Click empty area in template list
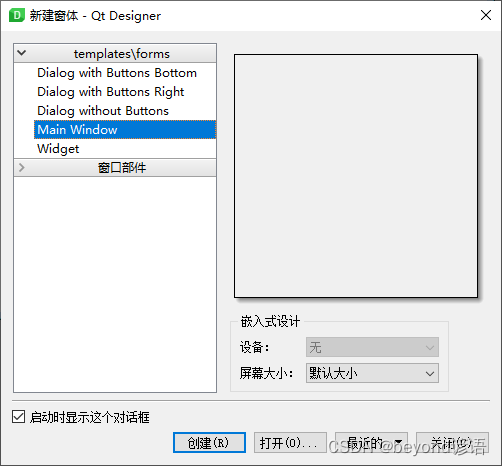 (x=115, y=283)
